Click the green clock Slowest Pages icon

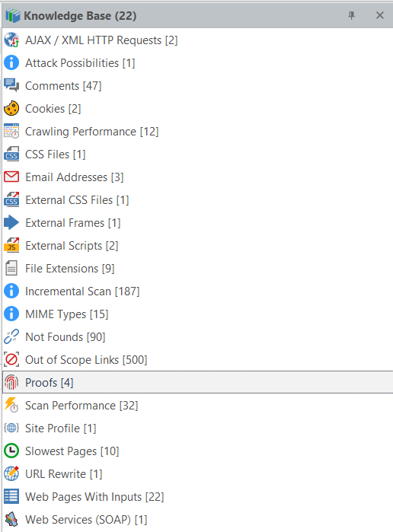[x=11, y=451]
